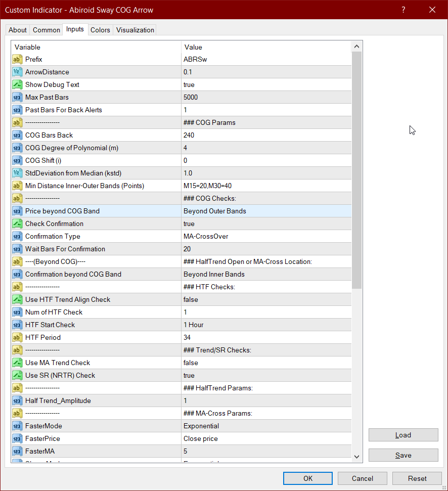Click the integer icon beside COG Bars Back
Screen dimensions: 448x491
pyautogui.click(x=17, y=136)
